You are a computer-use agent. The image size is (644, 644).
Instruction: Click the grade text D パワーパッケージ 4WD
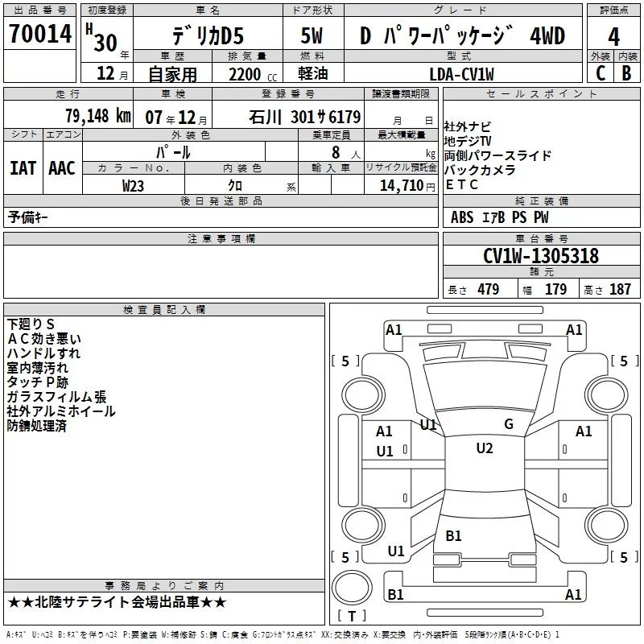coord(462,35)
